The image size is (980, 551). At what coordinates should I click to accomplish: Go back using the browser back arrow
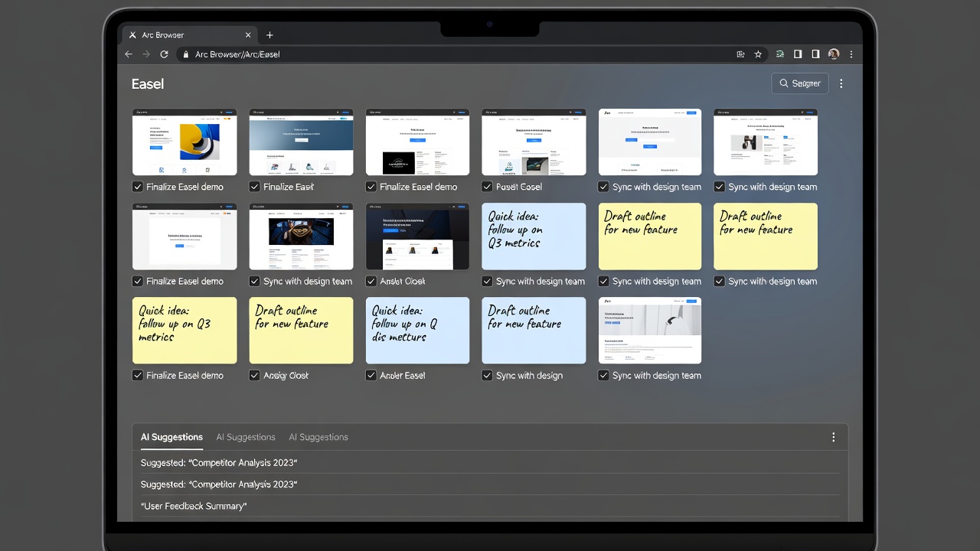click(x=129, y=54)
